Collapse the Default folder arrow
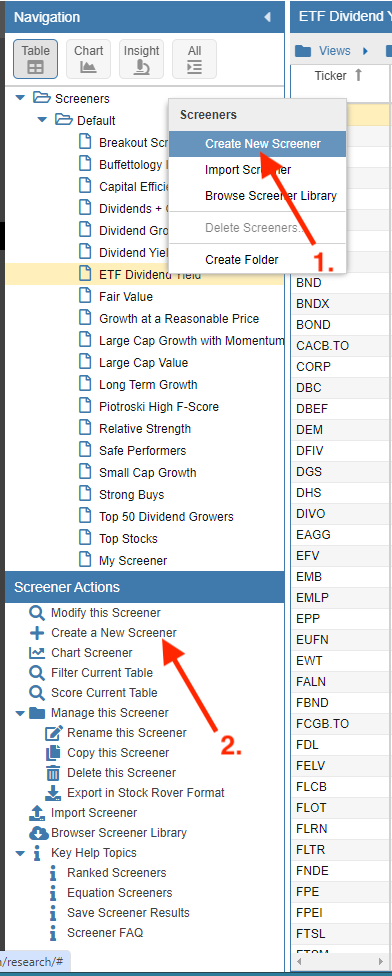392x976 pixels. click(42, 120)
